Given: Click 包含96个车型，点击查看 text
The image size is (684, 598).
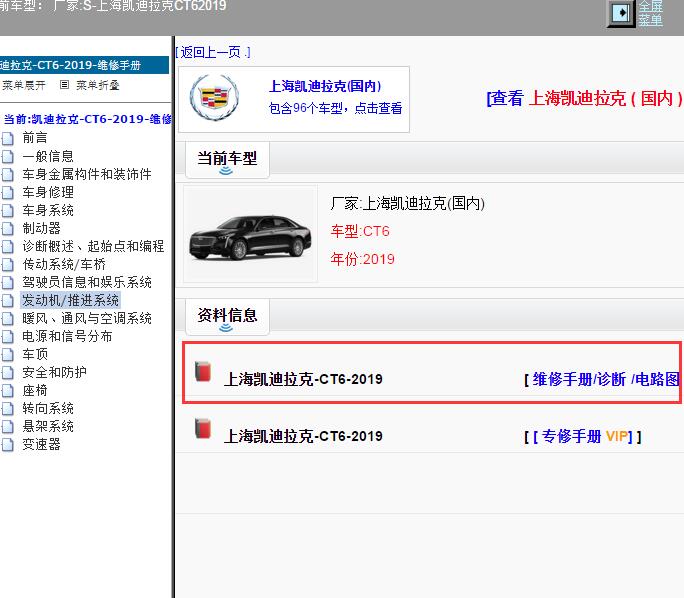Looking at the screenshot, I should [335, 108].
